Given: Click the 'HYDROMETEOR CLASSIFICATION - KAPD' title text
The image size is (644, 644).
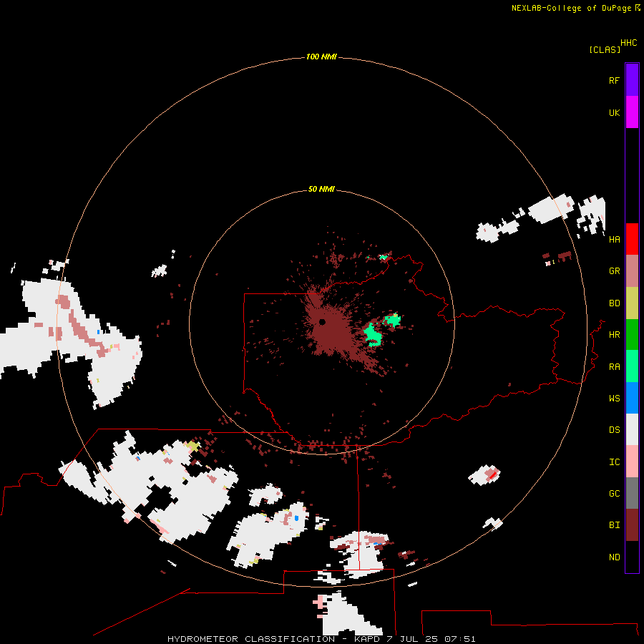Looking at the screenshot, I should click(273, 639).
